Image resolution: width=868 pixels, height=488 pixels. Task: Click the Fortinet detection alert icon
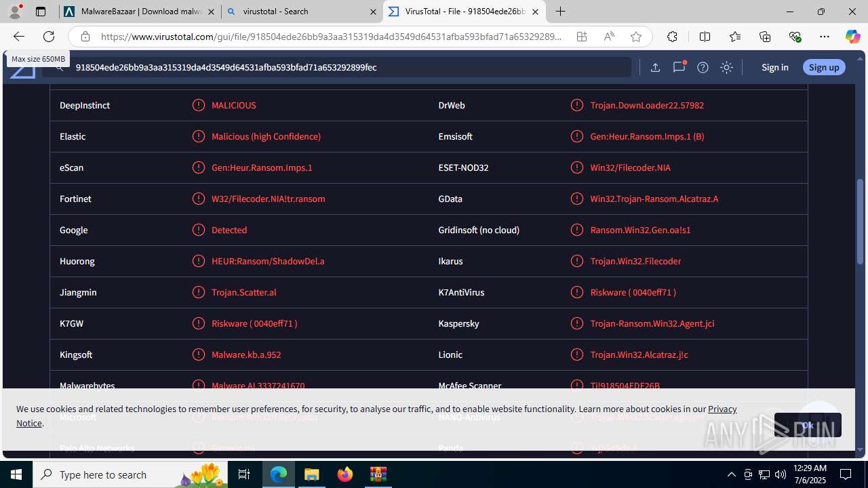click(x=198, y=199)
